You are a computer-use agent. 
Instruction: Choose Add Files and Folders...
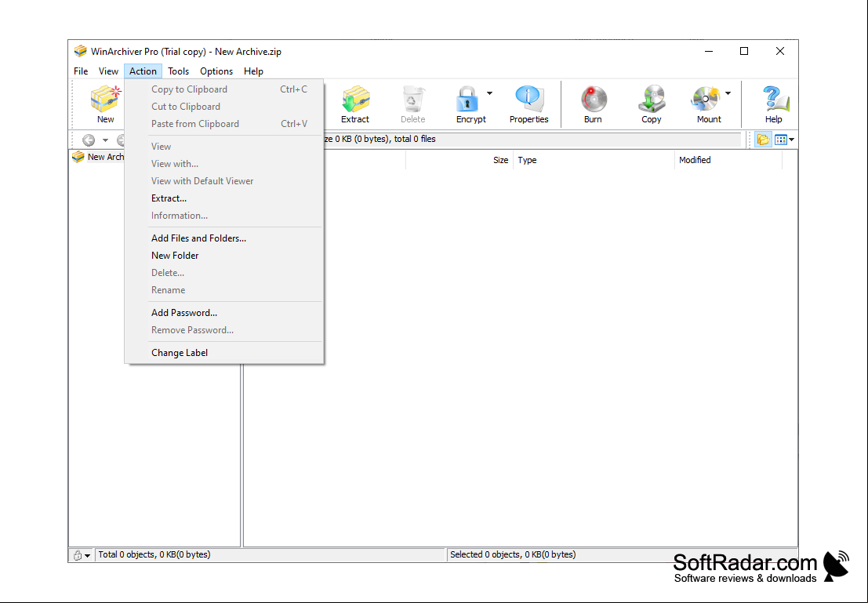click(223, 238)
